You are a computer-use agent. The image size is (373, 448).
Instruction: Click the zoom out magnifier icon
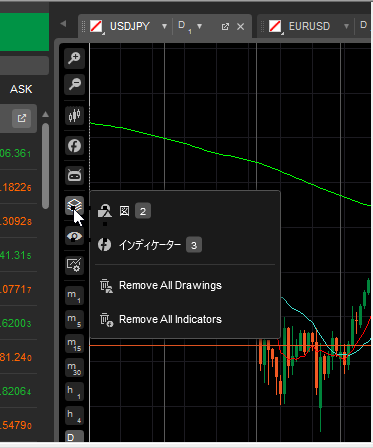coord(74,84)
